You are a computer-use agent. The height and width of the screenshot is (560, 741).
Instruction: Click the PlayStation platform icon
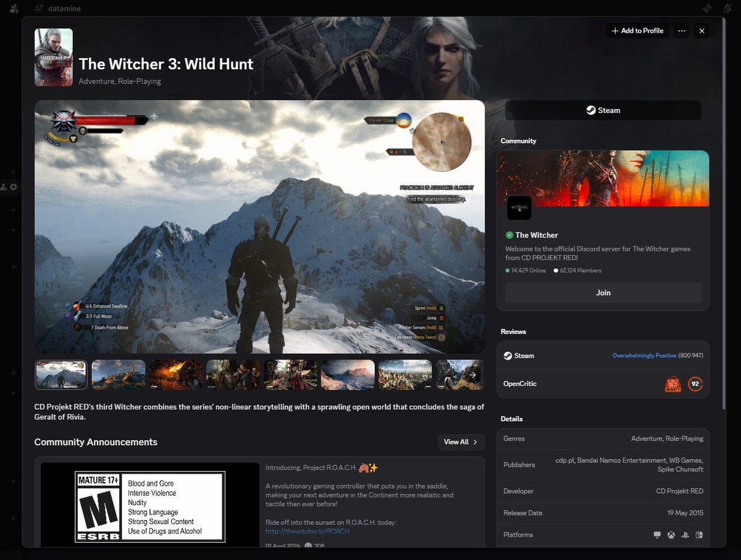[x=686, y=535]
